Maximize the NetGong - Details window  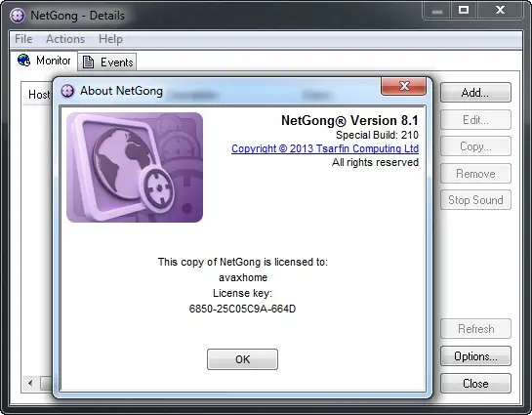point(464,10)
